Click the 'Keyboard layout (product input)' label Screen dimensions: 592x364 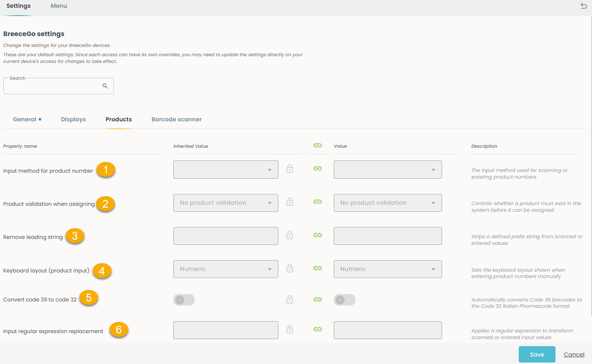coord(46,271)
